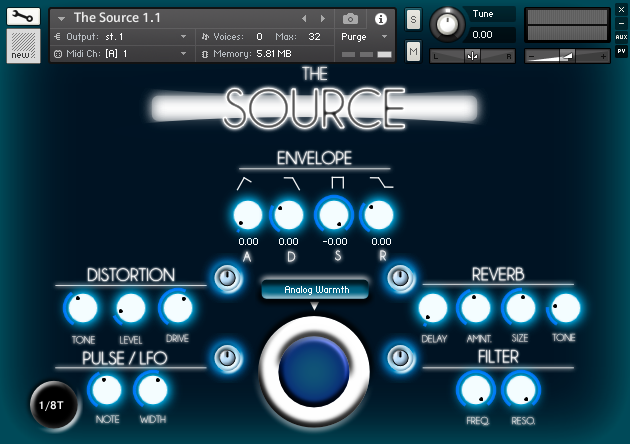Go to the previous instrument preset arrow
The width and height of the screenshot is (630, 444).
click(305, 18)
